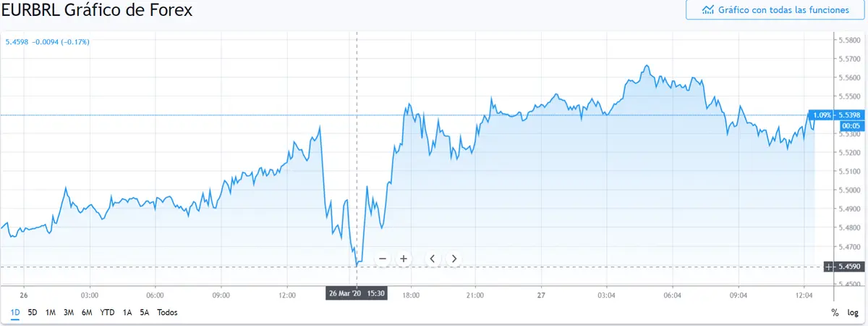Click the zoom in plus button
This screenshot has height=326, width=868.
tap(404, 258)
